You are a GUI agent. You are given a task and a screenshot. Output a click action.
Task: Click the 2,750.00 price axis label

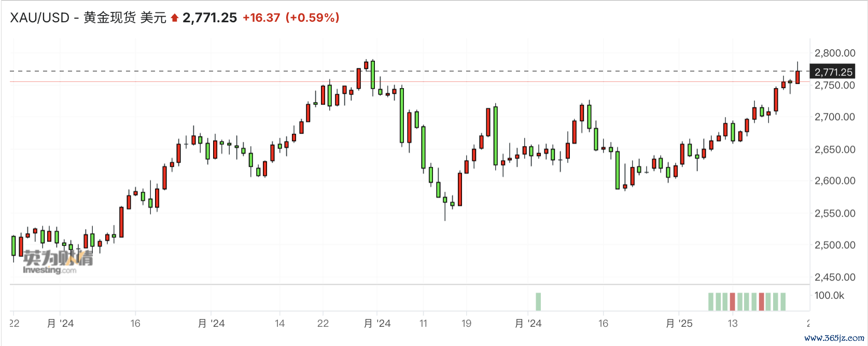835,85
